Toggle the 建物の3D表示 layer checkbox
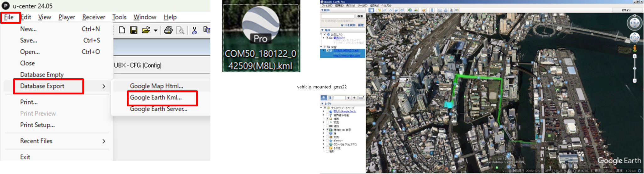The image size is (644, 174). click(327, 129)
